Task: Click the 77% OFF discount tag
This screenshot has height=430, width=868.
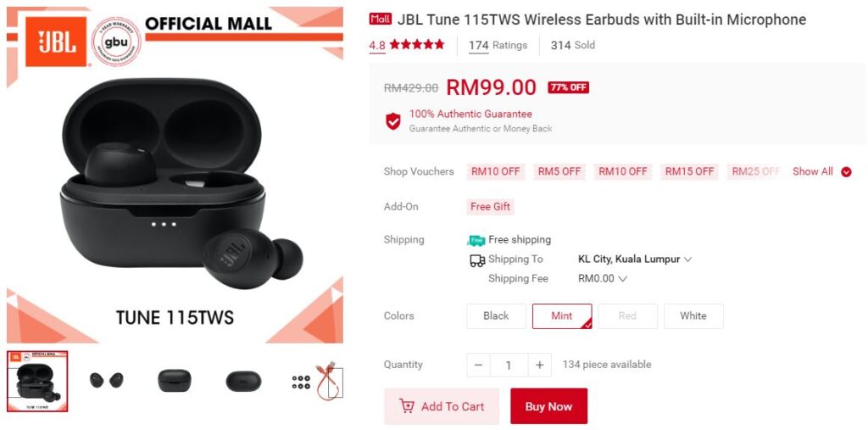Action: [569, 87]
